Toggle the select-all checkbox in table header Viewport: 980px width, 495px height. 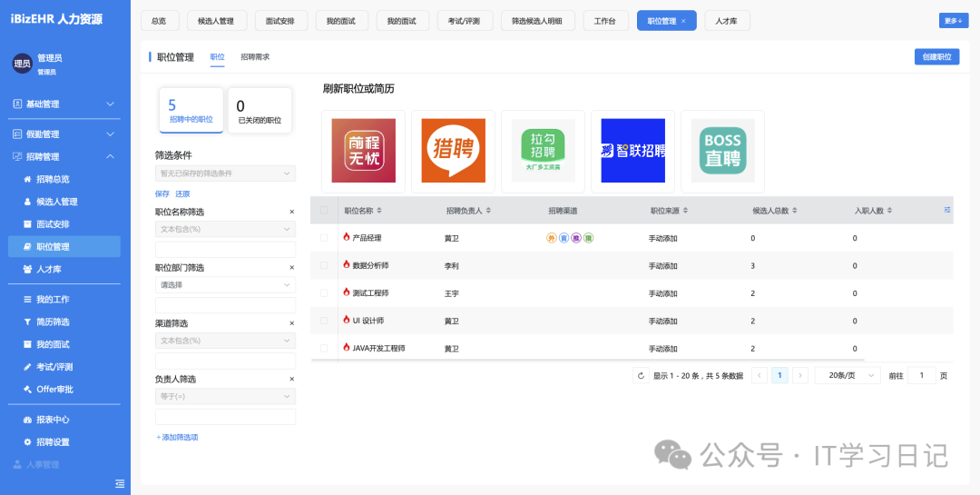[324, 211]
